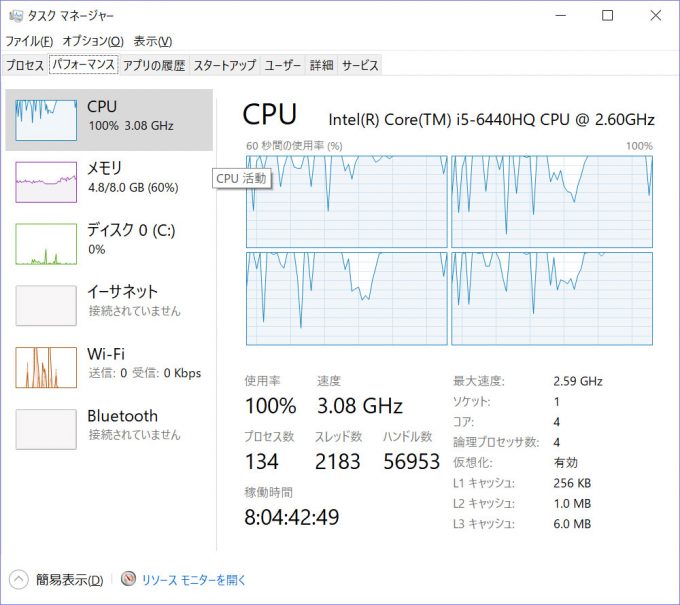Image resolution: width=680 pixels, height=605 pixels.
Task: Click the top-left CPU core graph
Action: point(346,200)
